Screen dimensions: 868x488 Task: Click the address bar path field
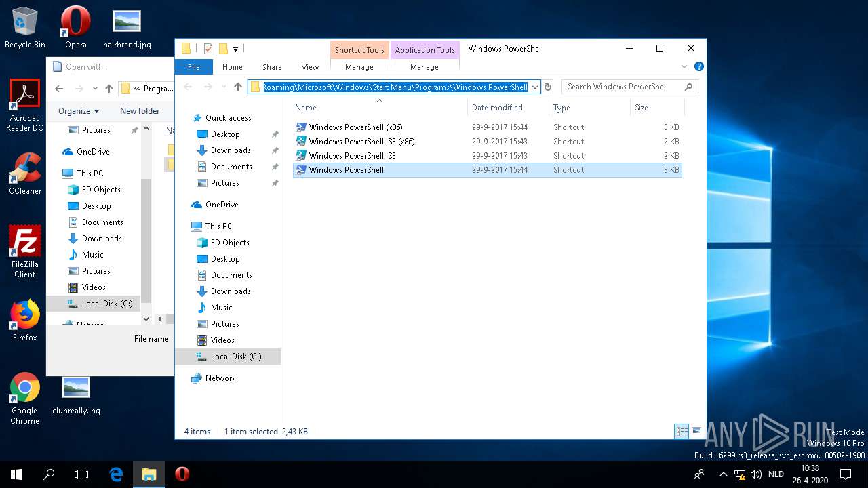point(395,87)
